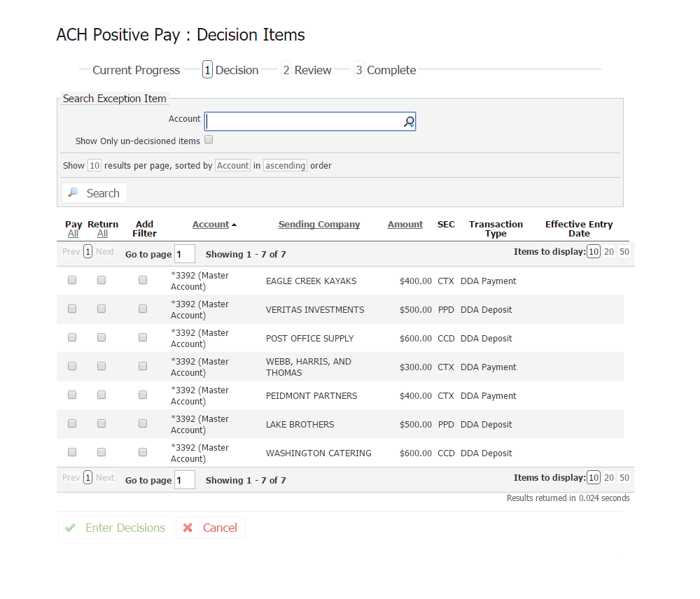Click the Search button with magnifier icon
The image size is (700, 599).
[x=94, y=193]
